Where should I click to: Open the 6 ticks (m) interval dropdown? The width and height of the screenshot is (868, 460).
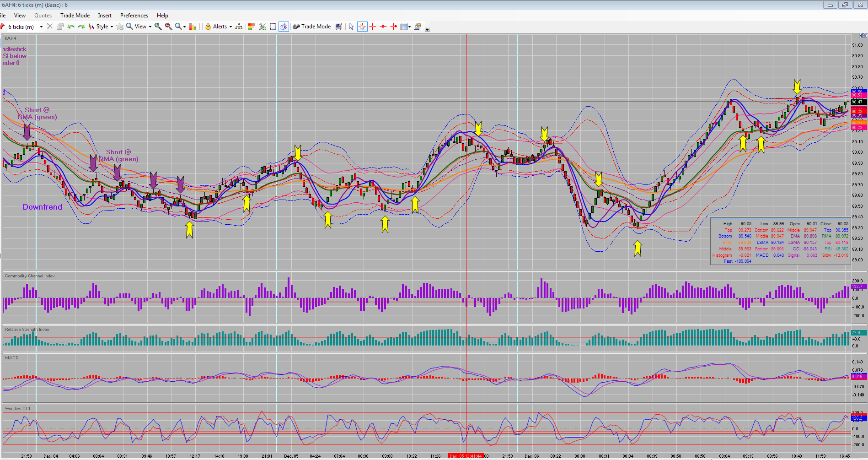[41, 27]
